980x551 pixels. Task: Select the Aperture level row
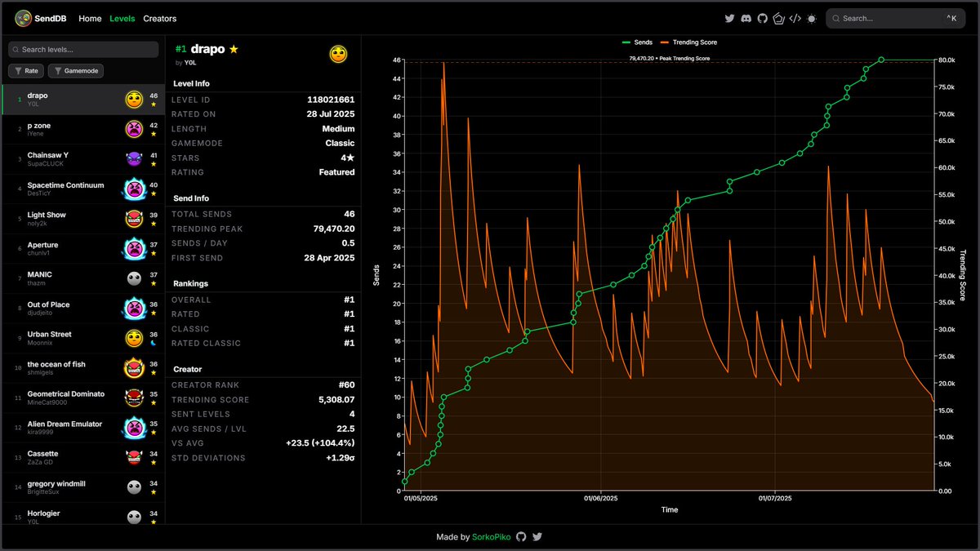(x=83, y=248)
